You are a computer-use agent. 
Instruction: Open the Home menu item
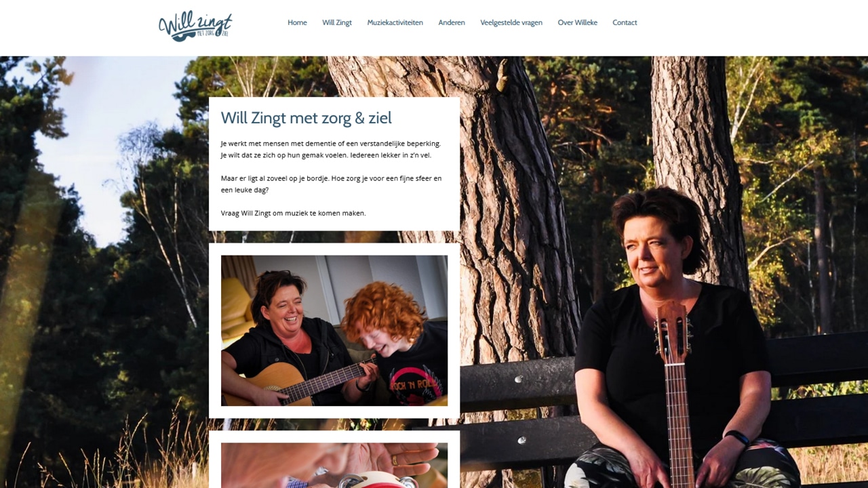[x=297, y=22]
